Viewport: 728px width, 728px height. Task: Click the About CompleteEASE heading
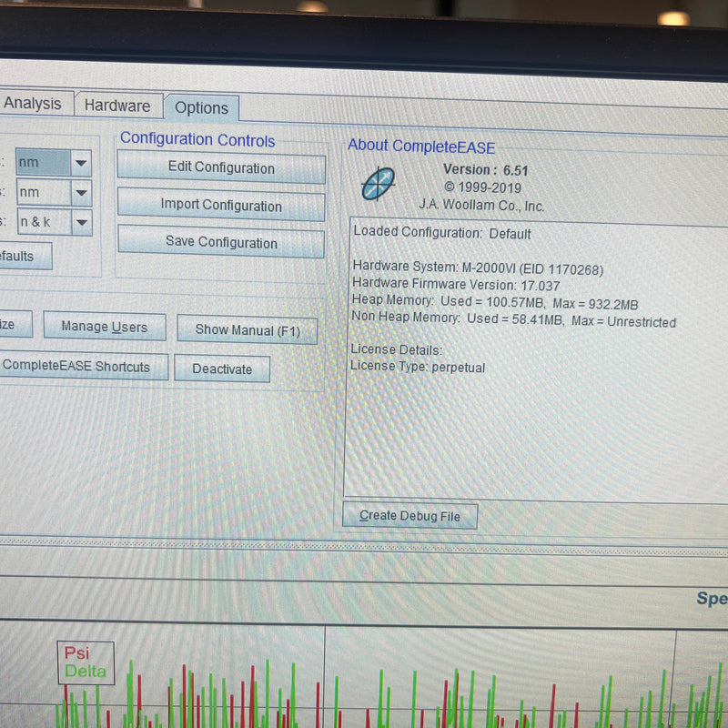(x=421, y=147)
